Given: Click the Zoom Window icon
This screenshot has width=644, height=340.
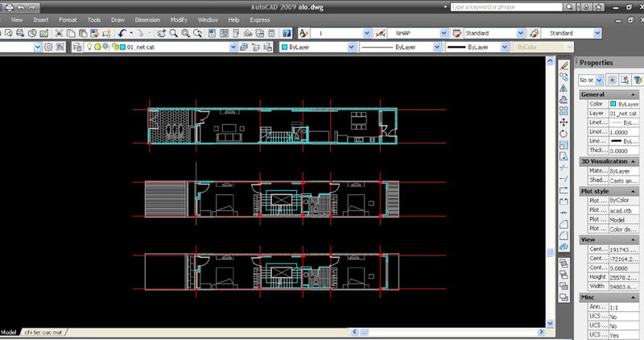Looking at the screenshot, I should pos(186,33).
